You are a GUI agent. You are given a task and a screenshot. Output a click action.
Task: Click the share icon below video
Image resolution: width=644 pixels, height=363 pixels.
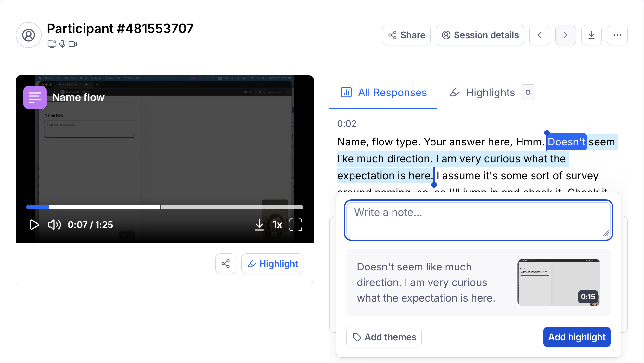click(x=225, y=264)
